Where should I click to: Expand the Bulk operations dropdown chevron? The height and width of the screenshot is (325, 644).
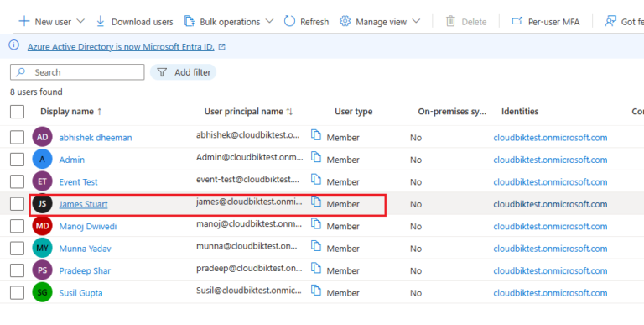pyautogui.click(x=269, y=21)
